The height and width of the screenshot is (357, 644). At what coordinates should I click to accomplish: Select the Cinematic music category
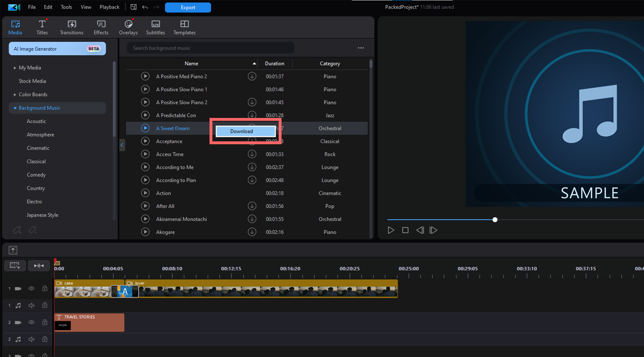(38, 148)
